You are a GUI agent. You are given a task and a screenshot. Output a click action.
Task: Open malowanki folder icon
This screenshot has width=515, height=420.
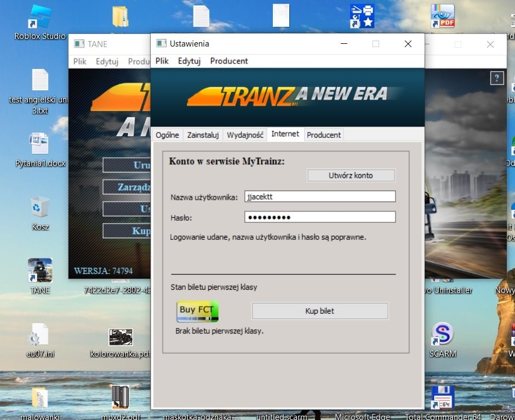coord(40,398)
